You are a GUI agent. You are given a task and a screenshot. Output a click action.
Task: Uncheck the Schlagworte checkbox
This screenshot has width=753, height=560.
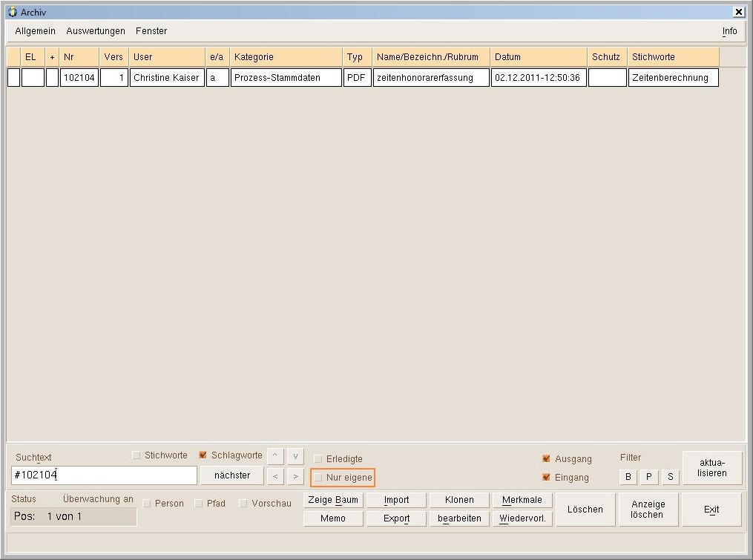point(203,455)
